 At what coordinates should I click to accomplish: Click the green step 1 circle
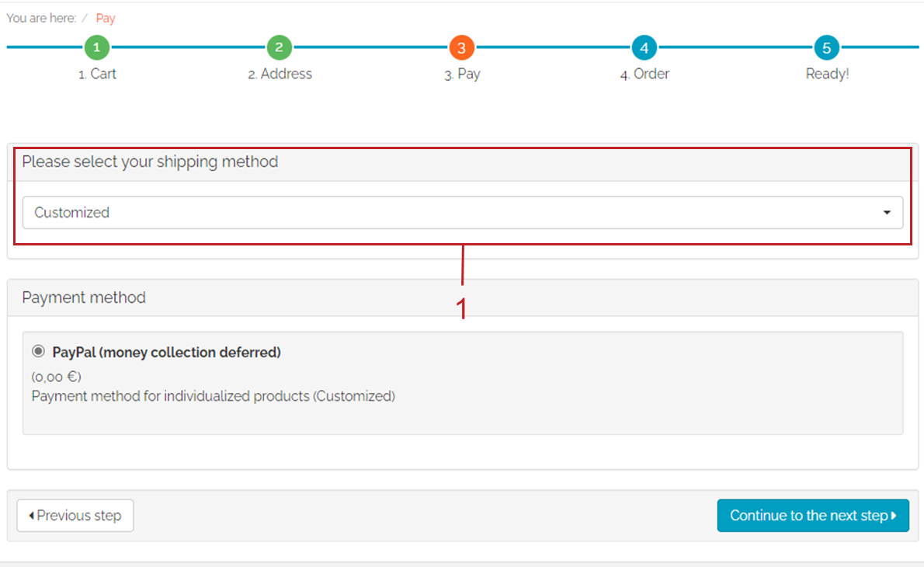(x=96, y=47)
